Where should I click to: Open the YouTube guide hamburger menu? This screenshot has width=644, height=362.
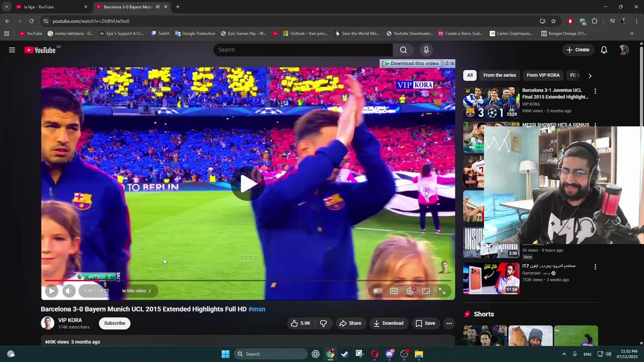(x=12, y=50)
